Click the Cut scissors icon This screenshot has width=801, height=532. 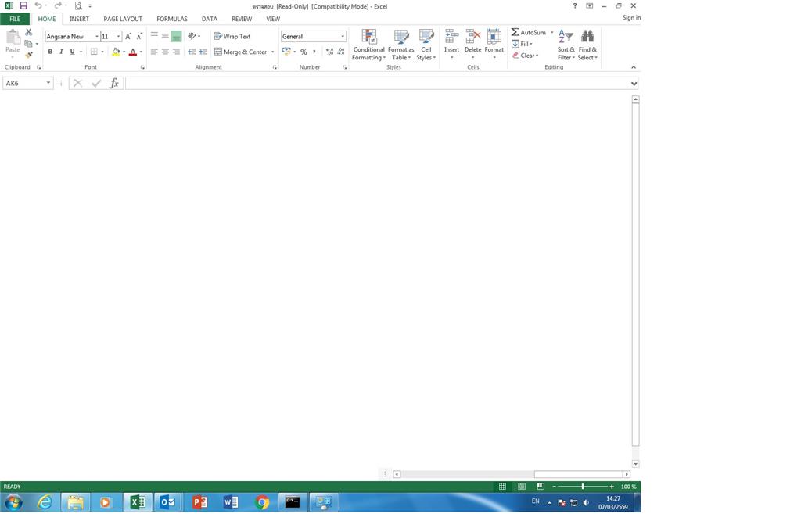tap(29, 32)
